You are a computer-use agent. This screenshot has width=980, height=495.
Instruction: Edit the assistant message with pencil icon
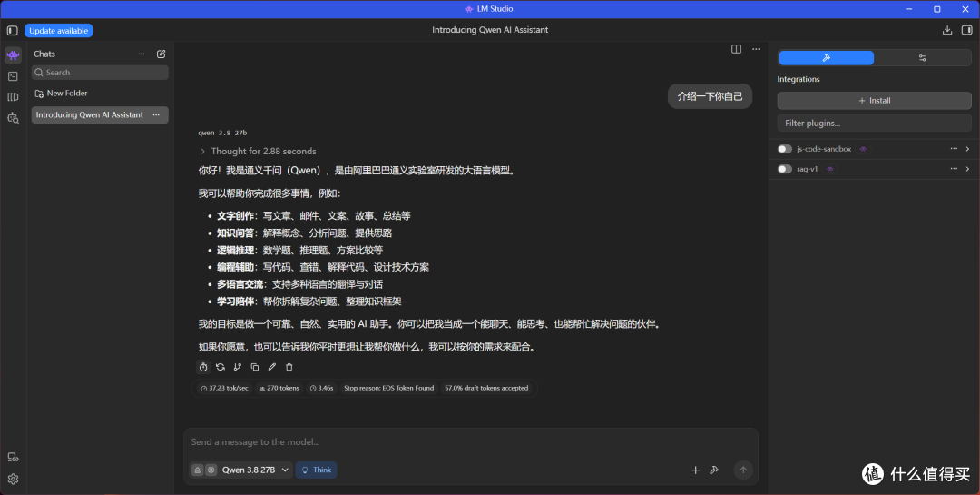272,367
